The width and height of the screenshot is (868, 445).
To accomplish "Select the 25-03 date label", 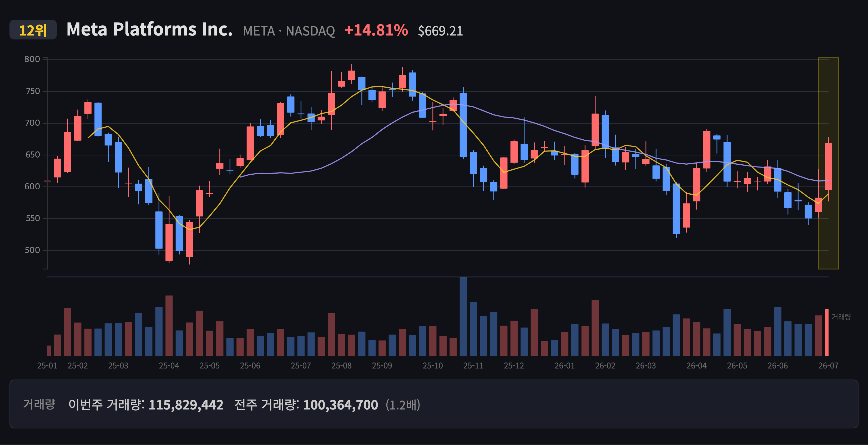I will click(x=118, y=366).
